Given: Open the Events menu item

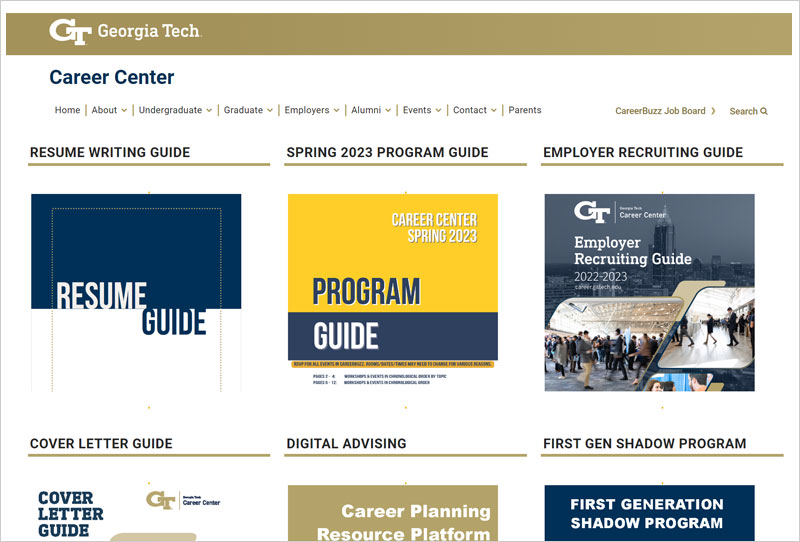Looking at the screenshot, I should [417, 110].
